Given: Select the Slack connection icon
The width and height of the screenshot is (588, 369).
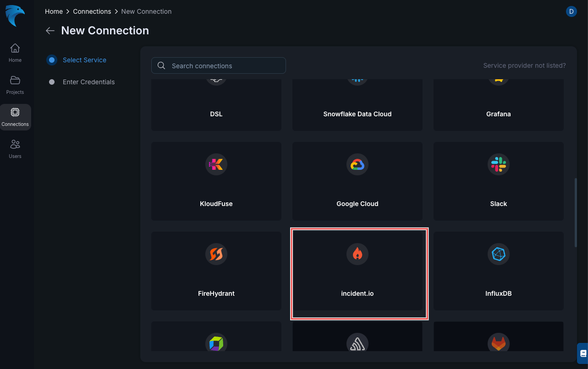Looking at the screenshot, I should tap(499, 164).
